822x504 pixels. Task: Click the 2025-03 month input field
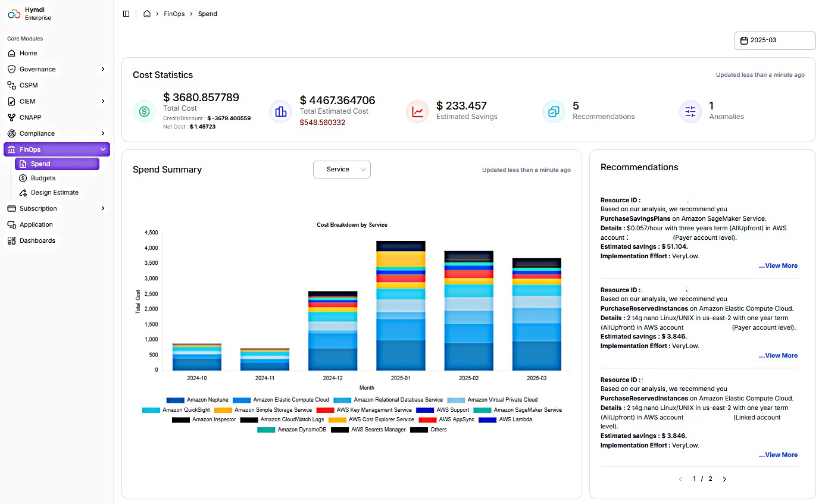point(775,40)
